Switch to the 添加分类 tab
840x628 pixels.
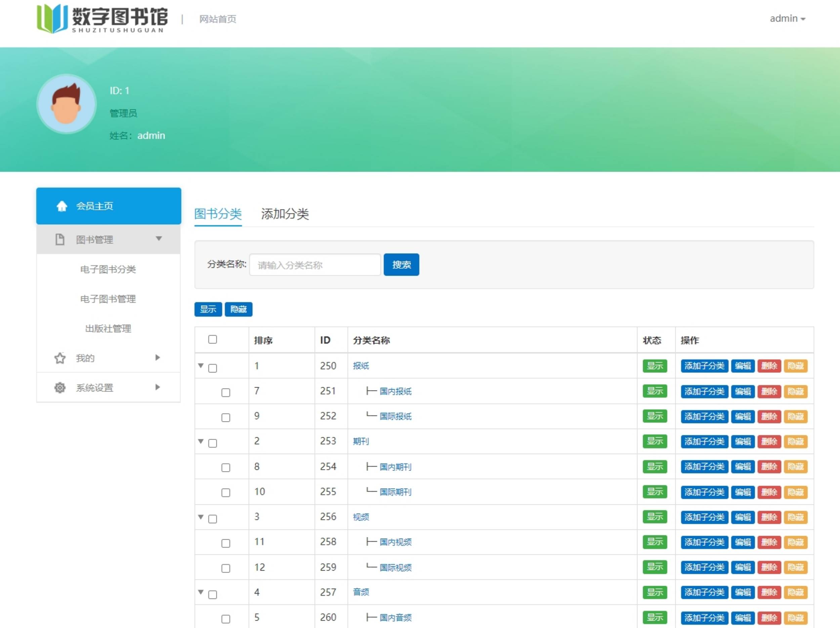tap(285, 214)
